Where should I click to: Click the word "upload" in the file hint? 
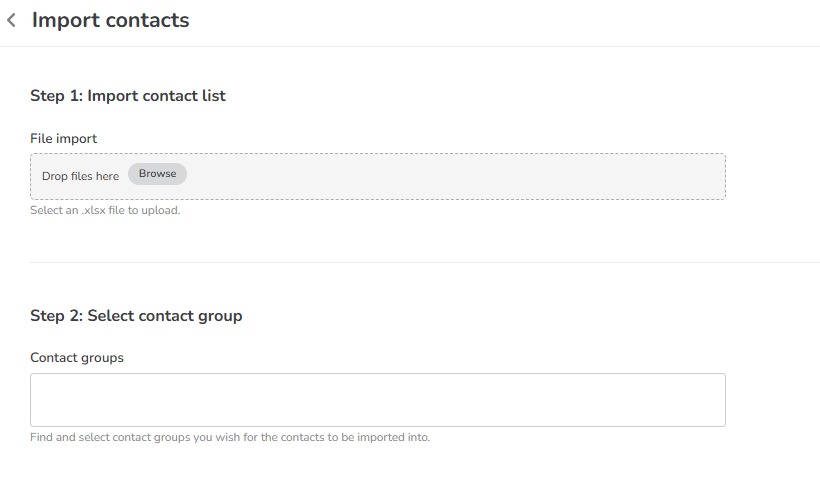(162, 211)
